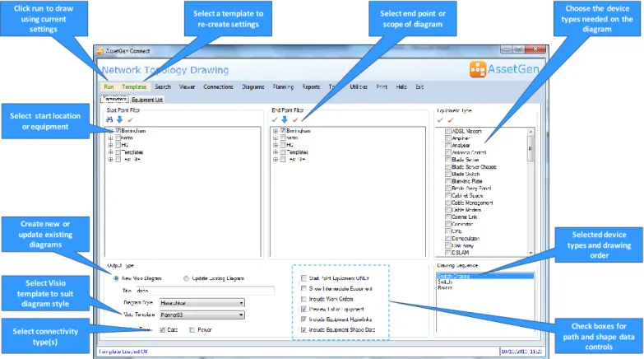This screenshot has height=359, width=644.
Task: Select New Visio Diagram radio button
Action: tap(116, 278)
